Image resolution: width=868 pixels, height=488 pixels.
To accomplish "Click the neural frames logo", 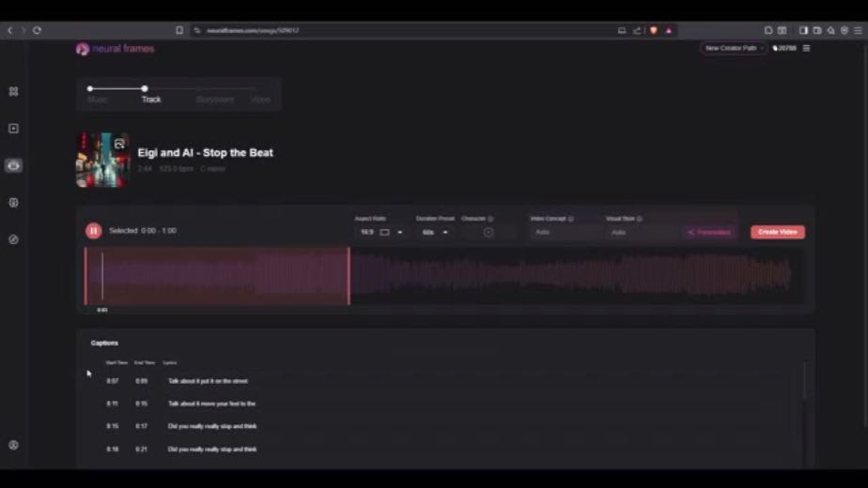I will (x=116, y=49).
